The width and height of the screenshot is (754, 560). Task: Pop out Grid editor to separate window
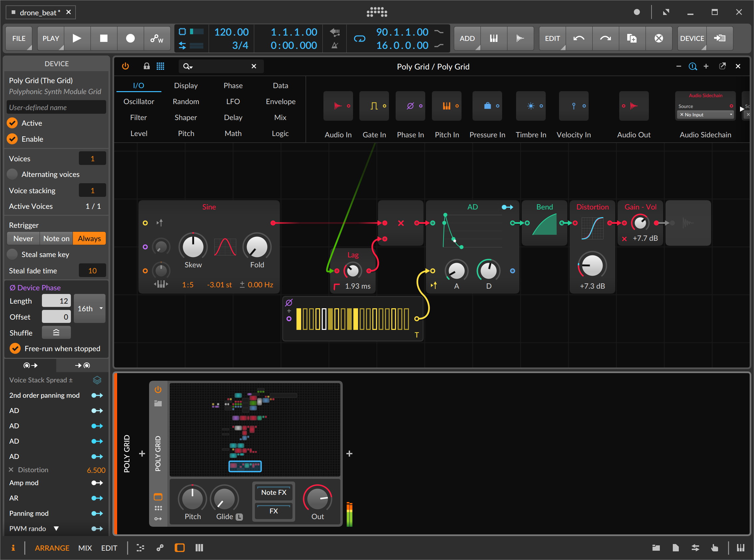coord(722,66)
